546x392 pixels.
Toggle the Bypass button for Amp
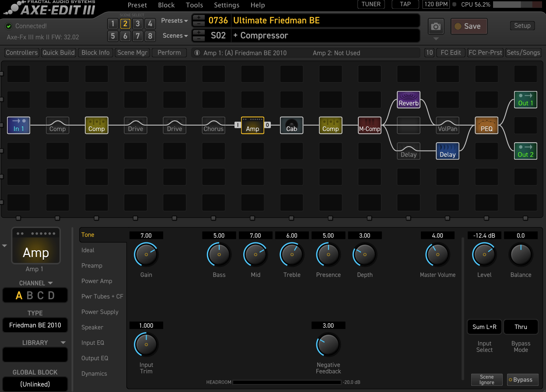[522, 380]
